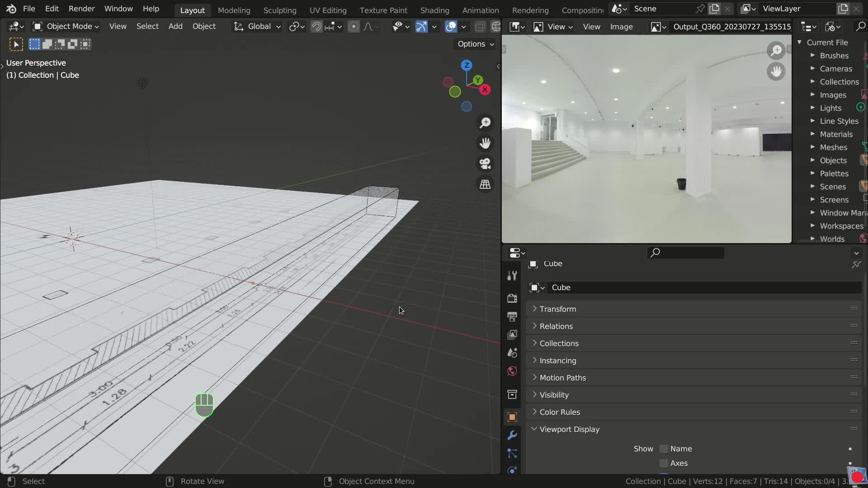Click the blue Z axis gizmo ball
Image resolution: width=868 pixels, height=488 pixels.
point(467,65)
